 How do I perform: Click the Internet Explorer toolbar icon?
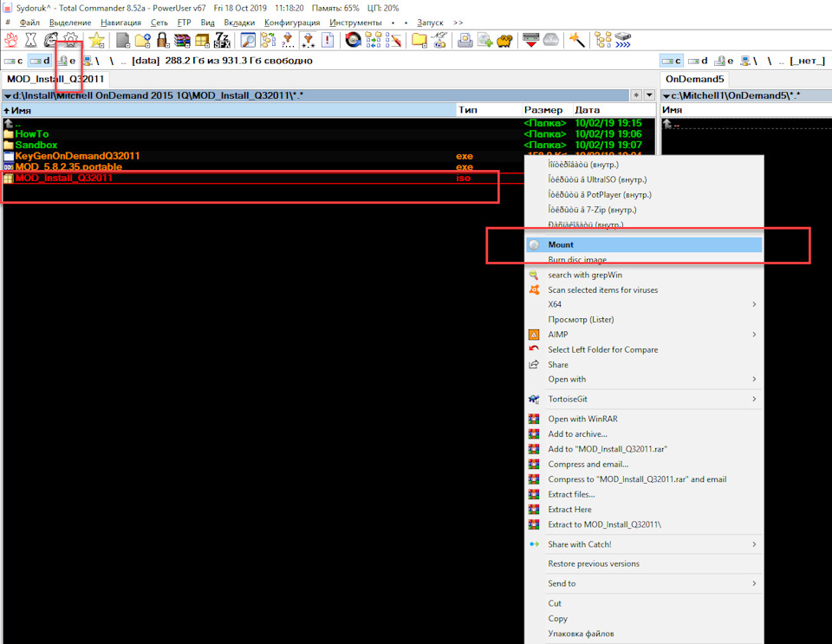pyautogui.click(x=50, y=41)
